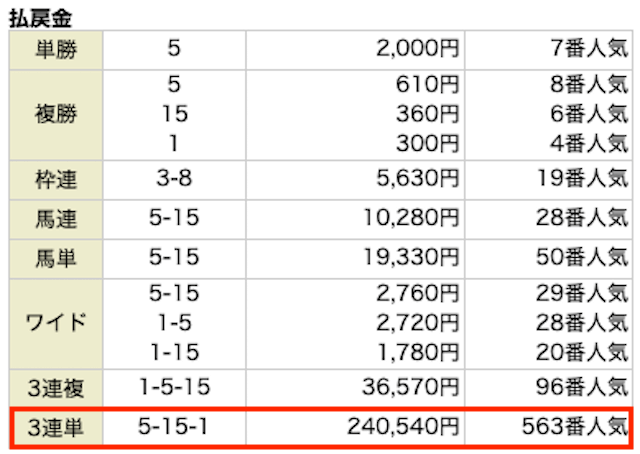Select the 馬連 label cell
The width and height of the screenshot is (640, 454).
(56, 219)
